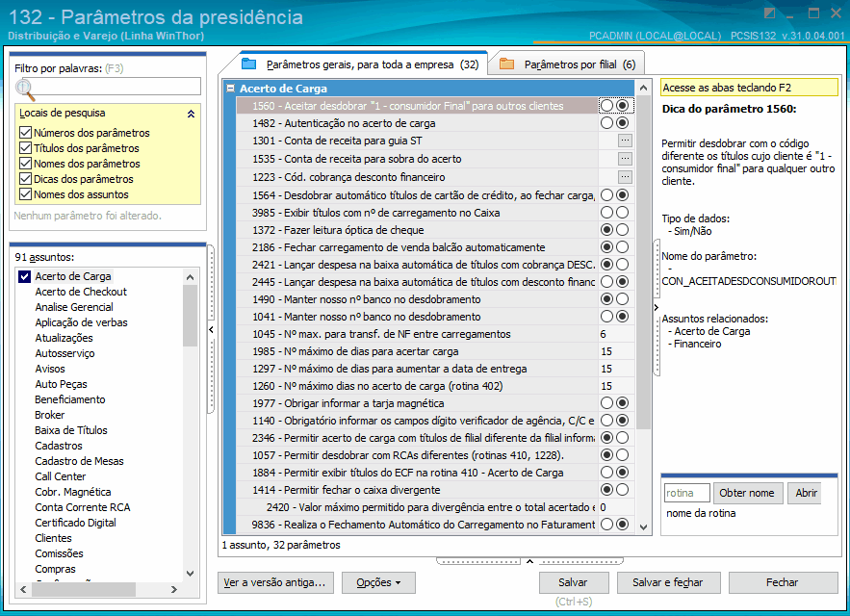The height and width of the screenshot is (616, 850).
Task: Click the magnifier search icon
Action: point(25,90)
